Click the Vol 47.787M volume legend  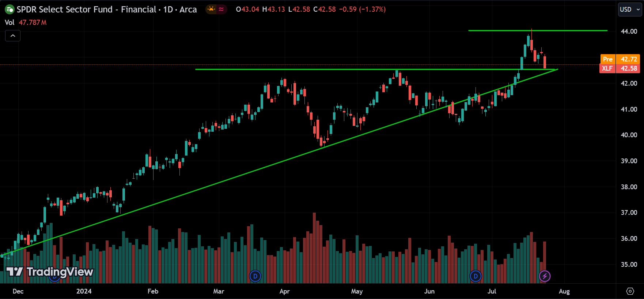(x=26, y=22)
